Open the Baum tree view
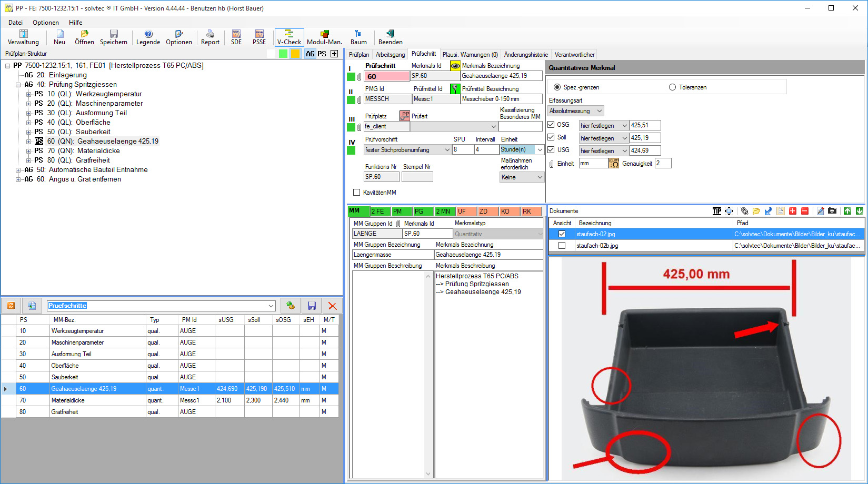The width and height of the screenshot is (868, 484). (x=358, y=37)
